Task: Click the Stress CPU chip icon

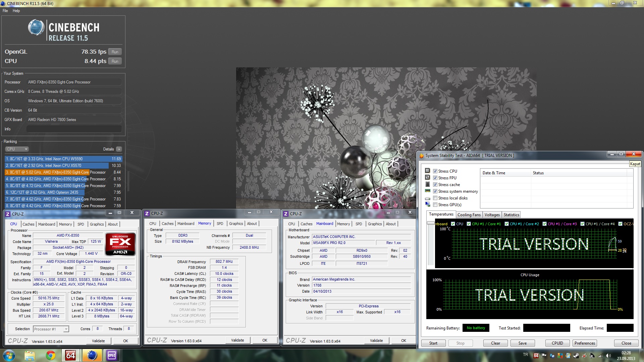Action: 427,171
